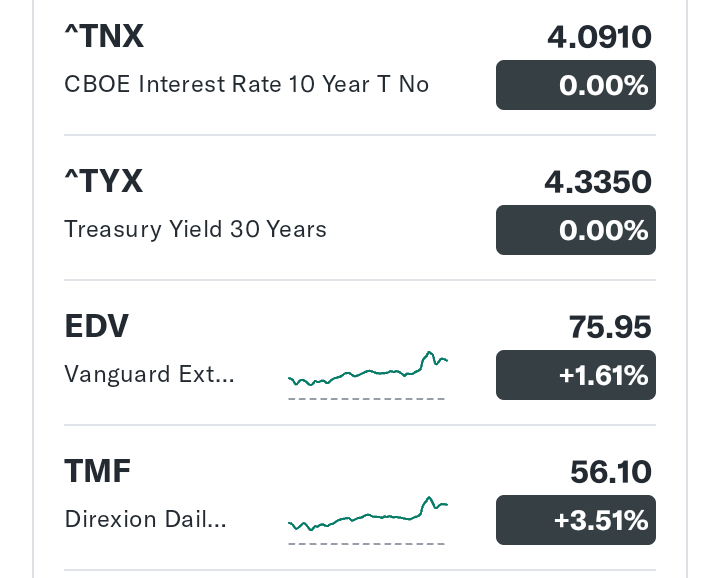720x578 pixels.
Task: Open the ^TNX ticker symbol
Action: (104, 36)
